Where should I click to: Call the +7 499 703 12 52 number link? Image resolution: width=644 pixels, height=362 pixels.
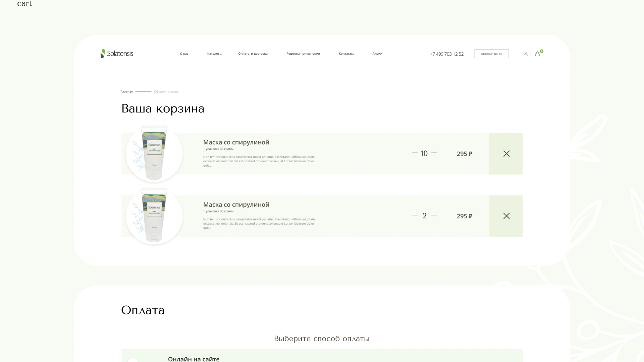[x=447, y=54]
